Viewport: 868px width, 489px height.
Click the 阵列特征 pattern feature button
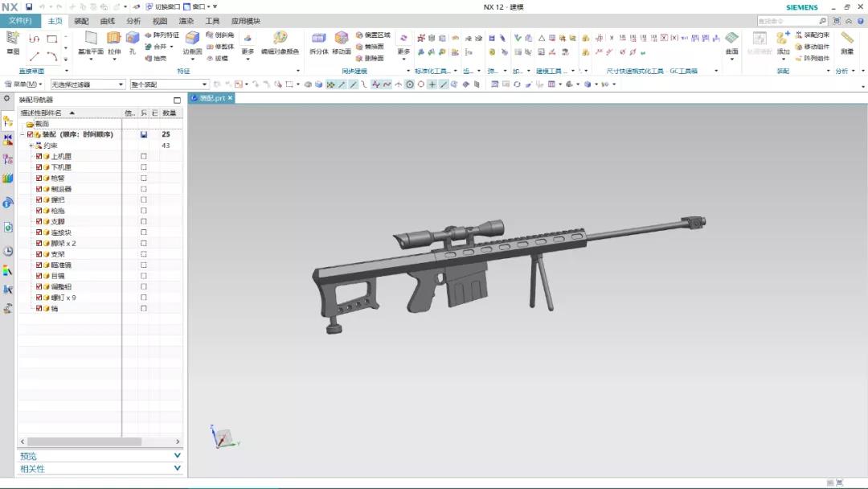pyautogui.click(x=162, y=35)
